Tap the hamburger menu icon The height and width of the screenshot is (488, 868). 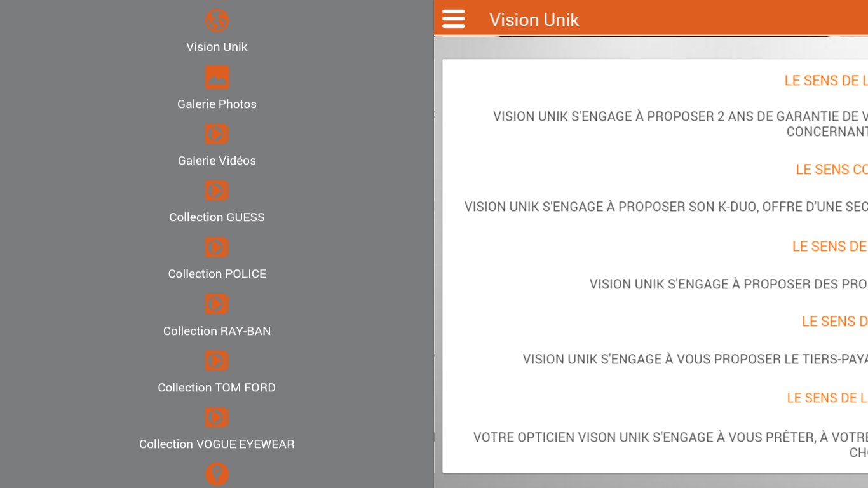(x=454, y=19)
